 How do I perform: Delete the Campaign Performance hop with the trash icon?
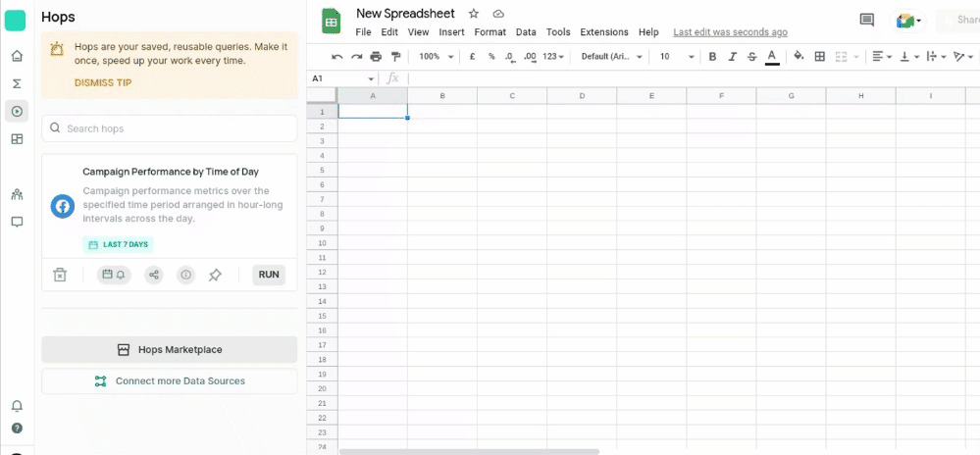[60, 275]
